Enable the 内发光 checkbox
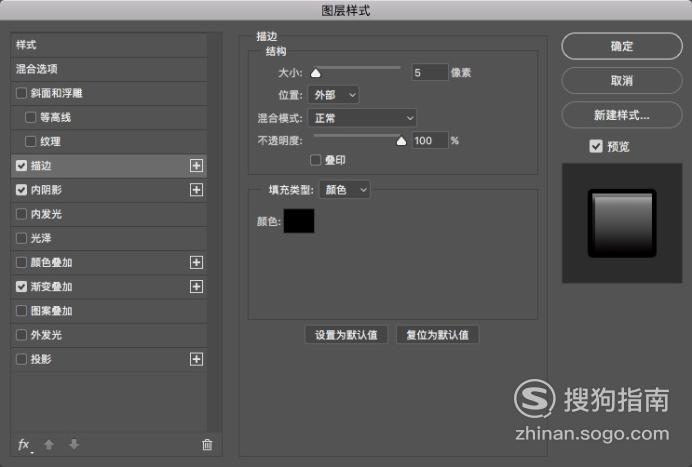Viewport: 692px width, 467px height. 21,214
